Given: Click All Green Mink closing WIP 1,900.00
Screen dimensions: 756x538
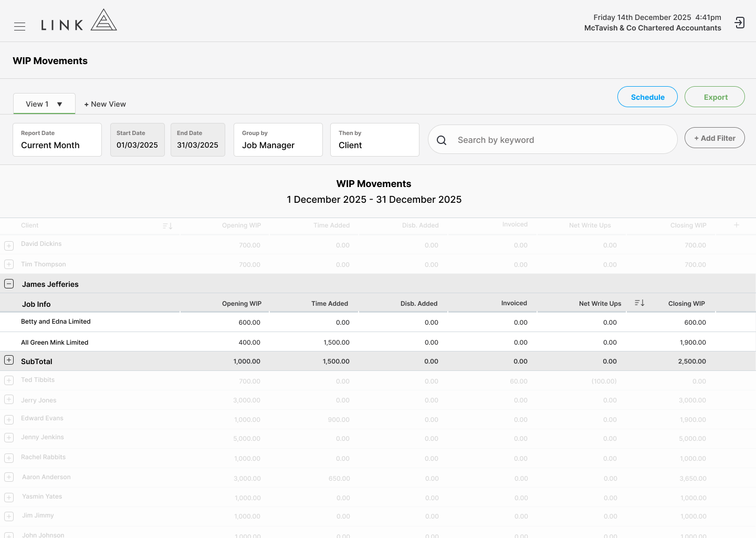Looking at the screenshot, I should 692,343.
